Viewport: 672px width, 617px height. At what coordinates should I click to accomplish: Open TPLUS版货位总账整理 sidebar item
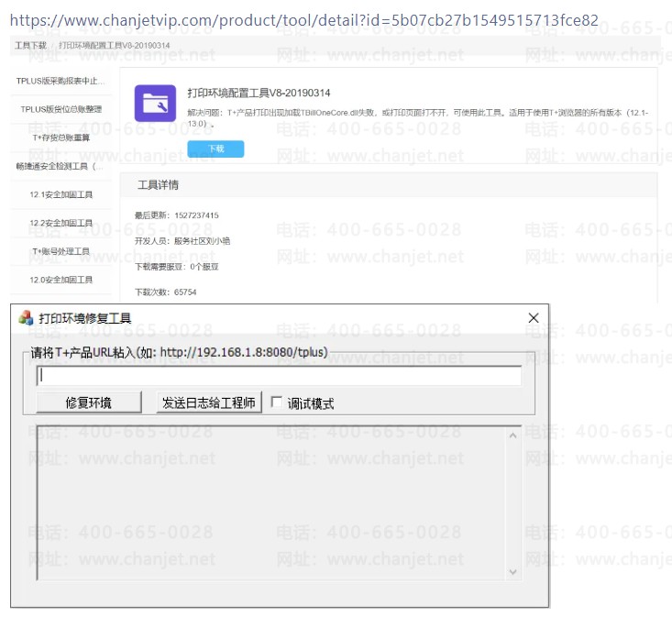pyautogui.click(x=61, y=109)
